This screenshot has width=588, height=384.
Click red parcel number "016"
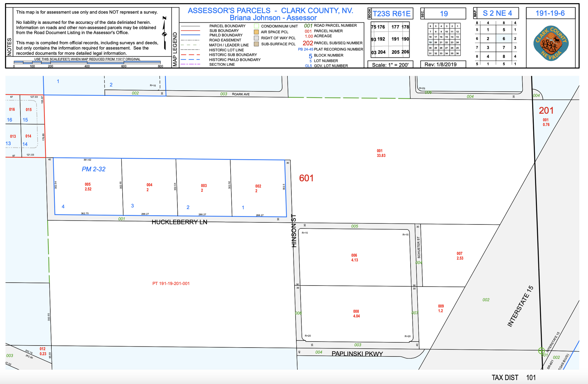(x=12, y=109)
